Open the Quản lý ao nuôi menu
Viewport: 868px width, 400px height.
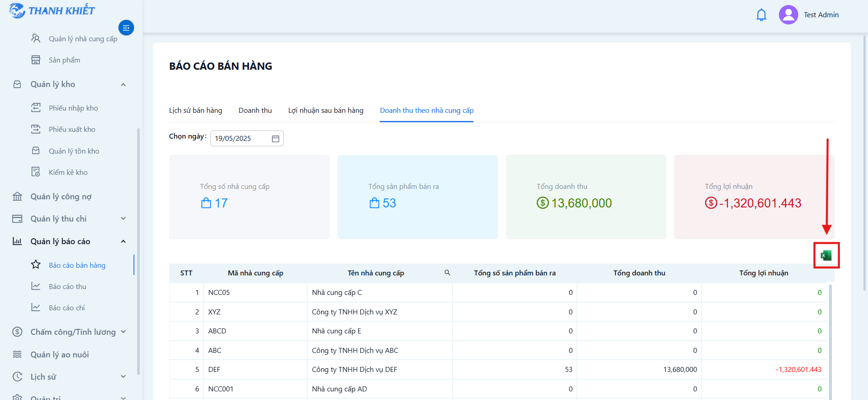59,355
